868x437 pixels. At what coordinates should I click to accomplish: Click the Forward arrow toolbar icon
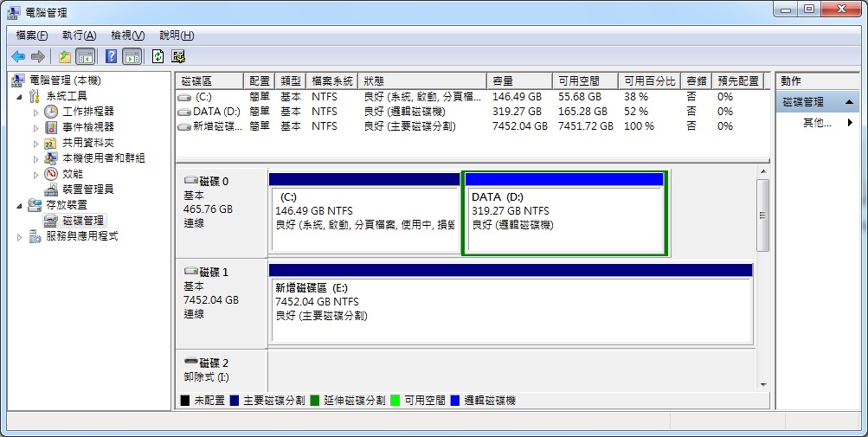coord(37,56)
